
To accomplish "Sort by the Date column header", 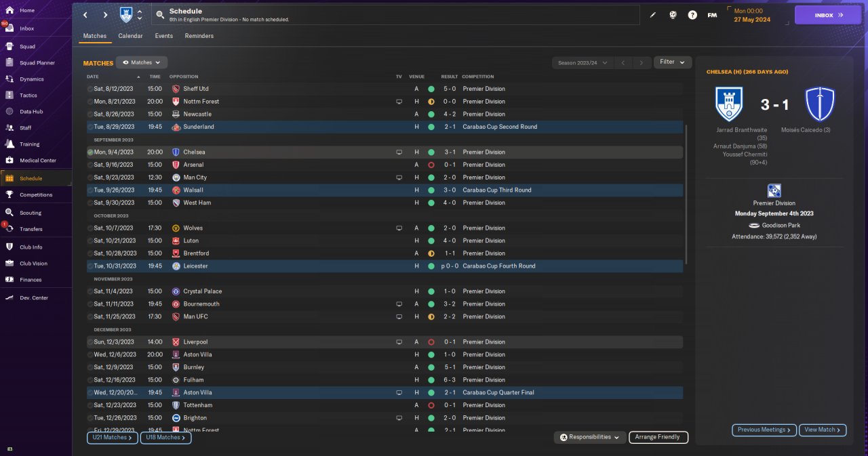I will (x=92, y=77).
